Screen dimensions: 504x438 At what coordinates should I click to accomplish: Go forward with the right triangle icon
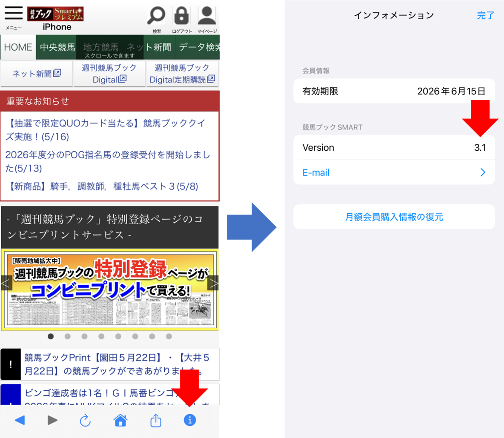[x=52, y=420]
